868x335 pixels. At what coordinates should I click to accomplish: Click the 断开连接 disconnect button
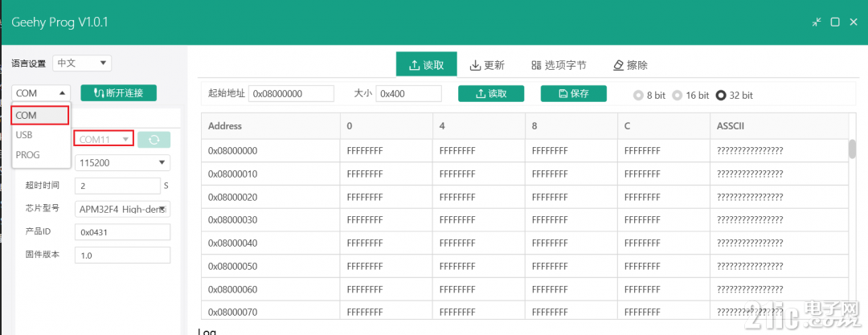click(118, 93)
